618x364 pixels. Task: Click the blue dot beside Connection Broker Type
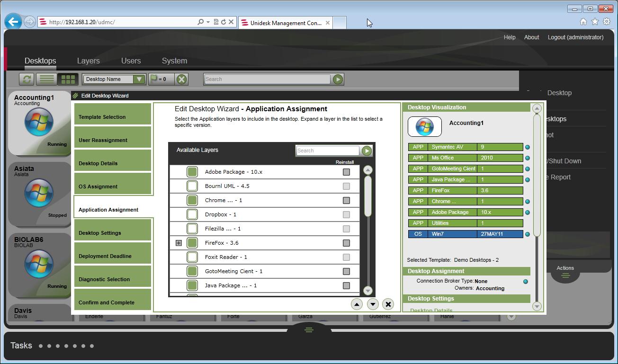click(525, 282)
